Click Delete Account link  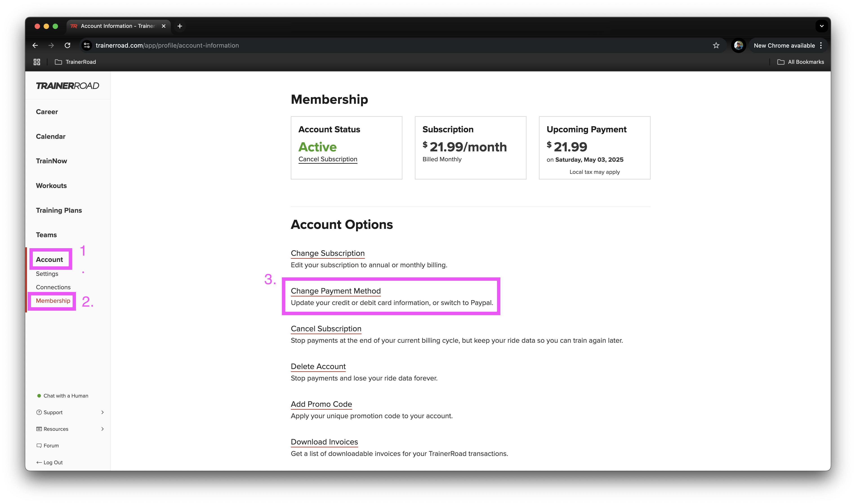(x=318, y=367)
